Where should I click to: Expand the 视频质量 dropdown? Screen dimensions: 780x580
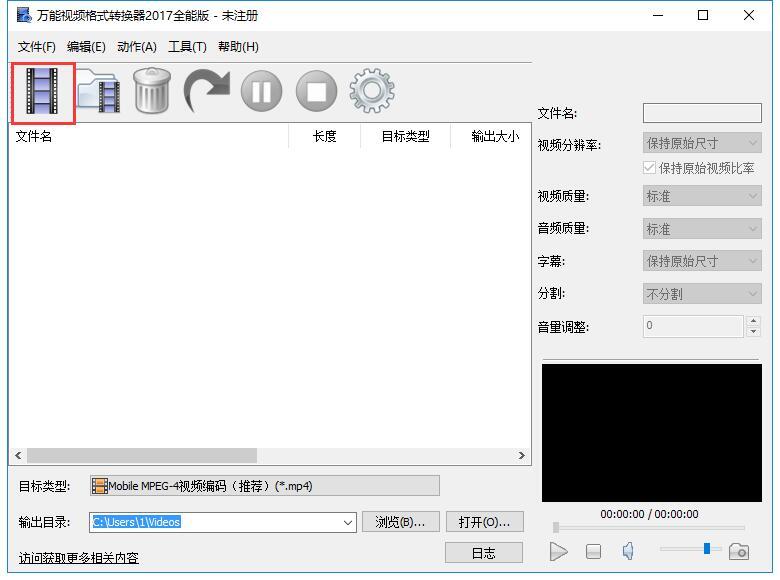[x=702, y=196]
